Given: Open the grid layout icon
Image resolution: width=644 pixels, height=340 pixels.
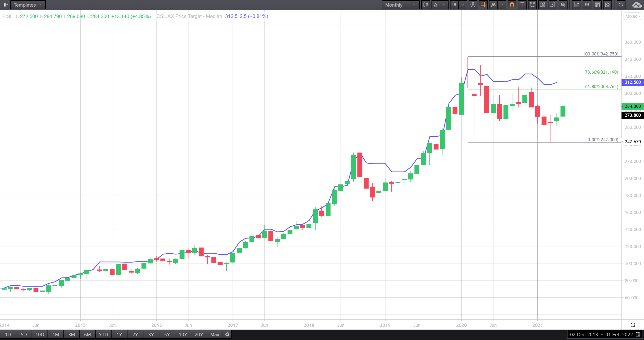Looking at the screenshot, I should pyautogui.click(x=587, y=5).
